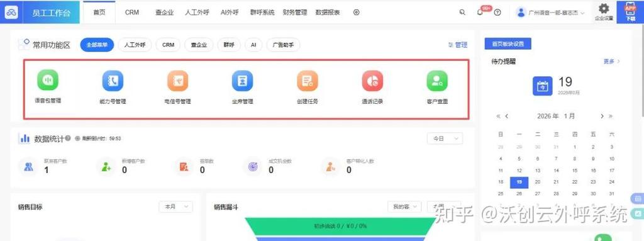644x241 pixels.
Task: Select the 查企业 filter pill
Action: click(x=199, y=45)
